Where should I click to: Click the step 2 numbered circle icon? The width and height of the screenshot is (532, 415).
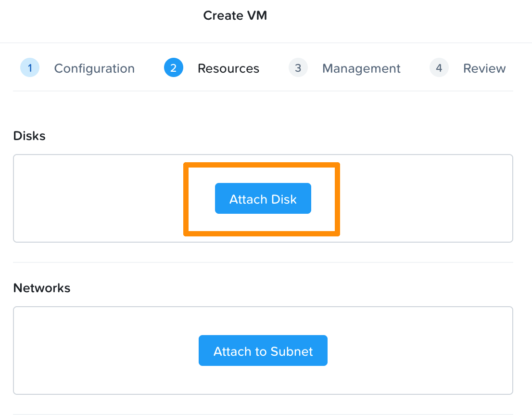[x=174, y=67]
